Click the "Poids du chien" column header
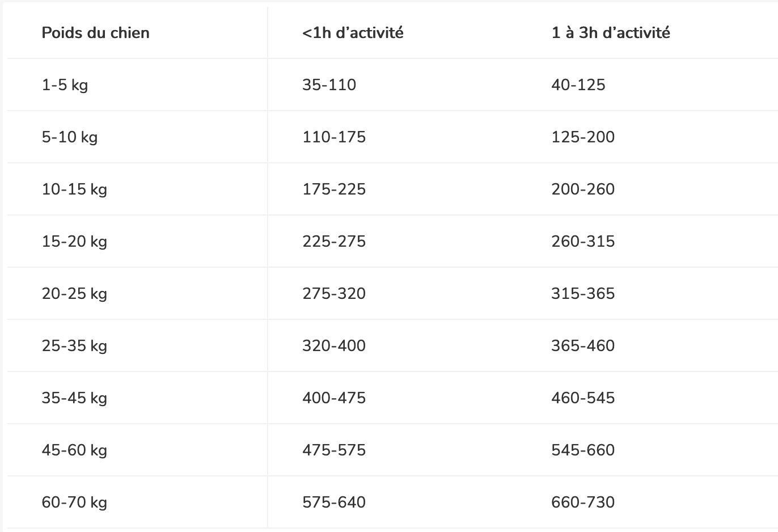The height and width of the screenshot is (532, 778). (95, 33)
